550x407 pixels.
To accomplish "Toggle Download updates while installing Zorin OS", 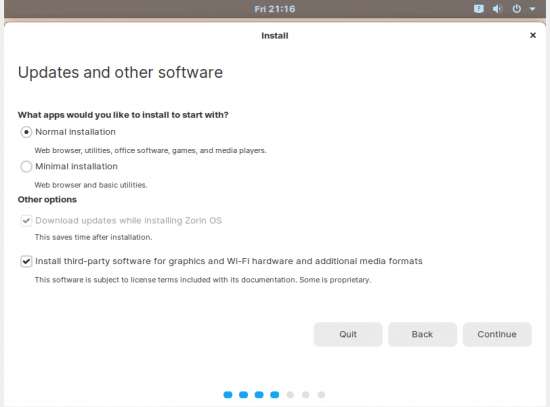I will click(x=26, y=221).
